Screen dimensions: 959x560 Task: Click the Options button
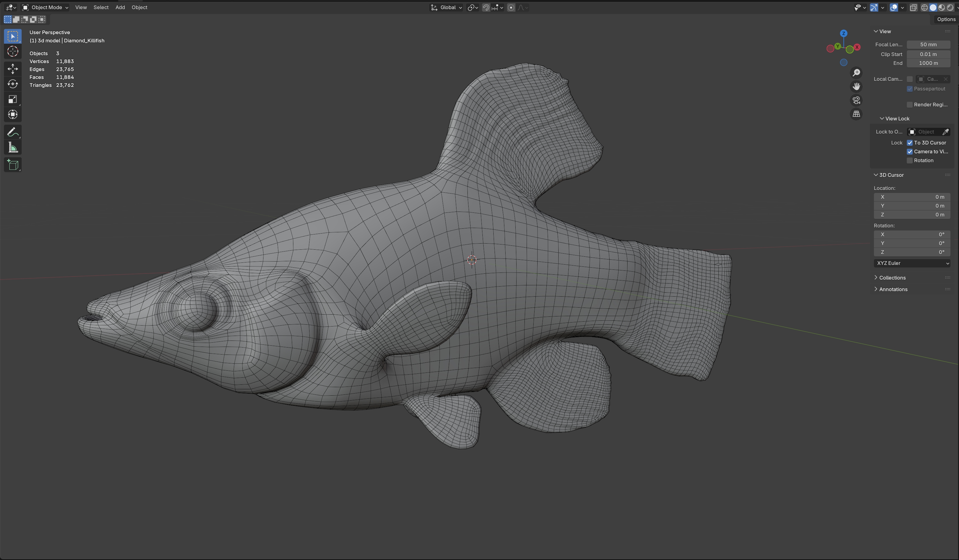(946, 19)
